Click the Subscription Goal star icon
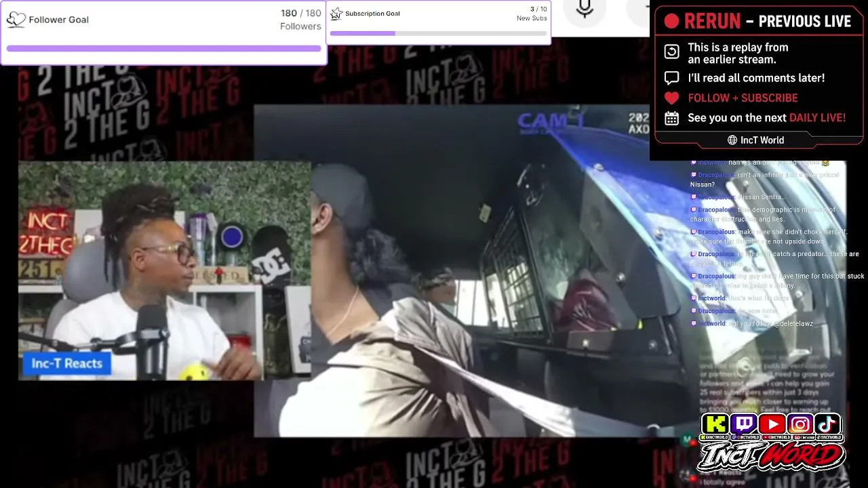This screenshot has height=488, width=868. [336, 14]
